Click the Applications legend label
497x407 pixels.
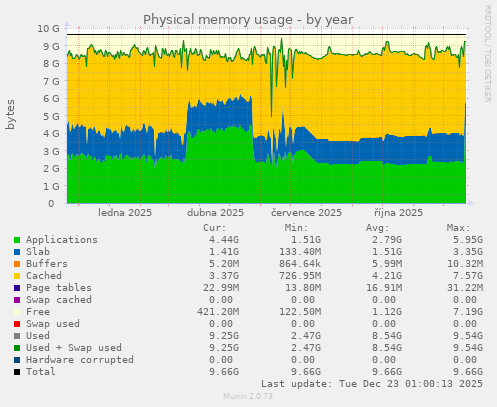[62, 240]
